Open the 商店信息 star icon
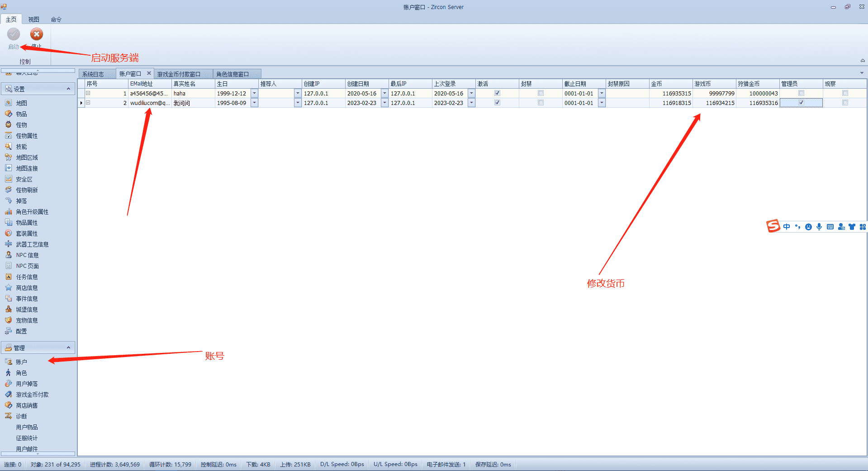The height and width of the screenshot is (471, 868). click(9, 287)
